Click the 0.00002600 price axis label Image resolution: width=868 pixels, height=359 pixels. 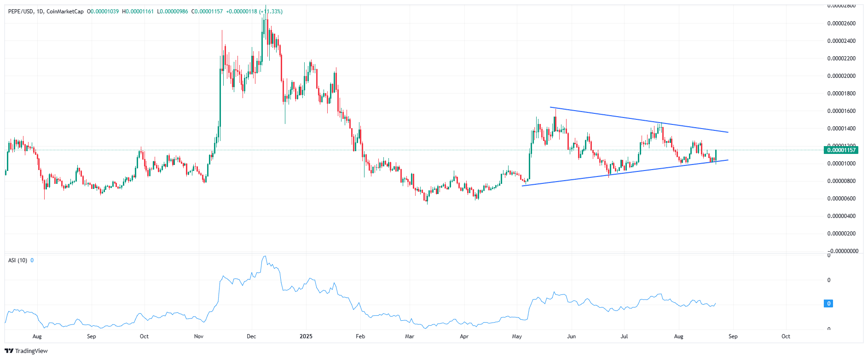point(841,24)
